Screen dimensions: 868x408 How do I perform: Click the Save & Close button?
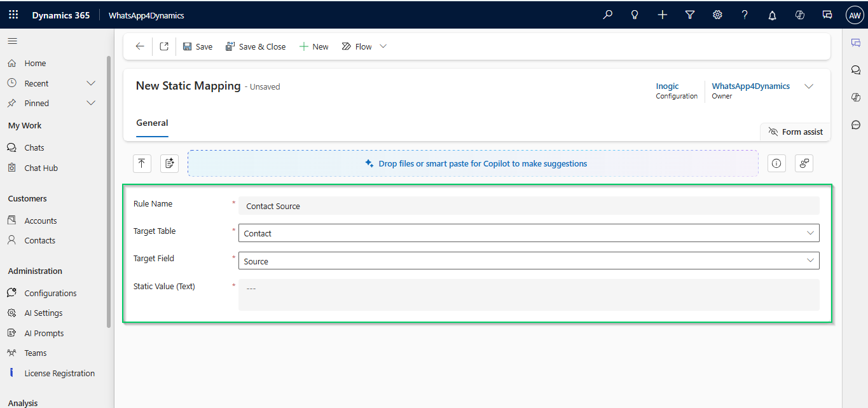[x=256, y=46]
